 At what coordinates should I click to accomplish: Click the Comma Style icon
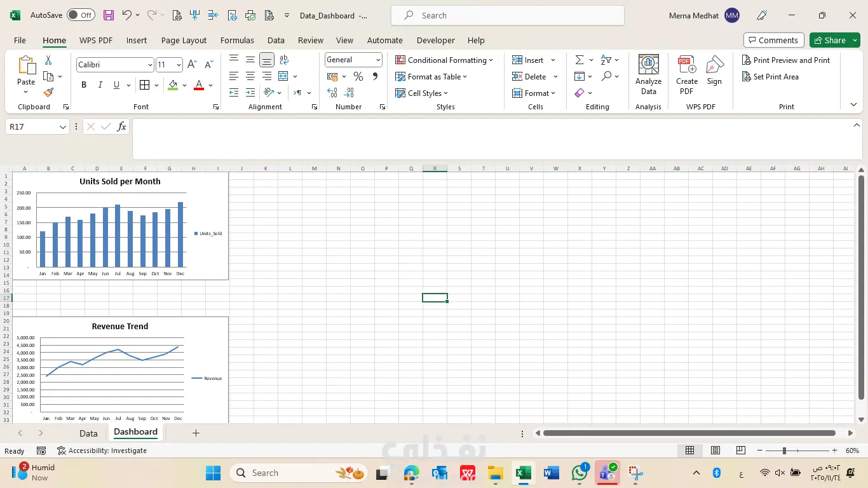[x=375, y=77]
